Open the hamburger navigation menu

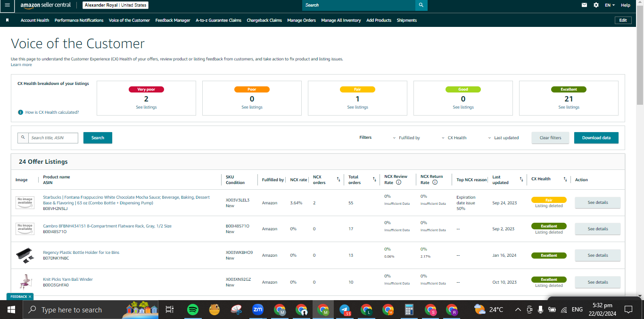click(7, 5)
